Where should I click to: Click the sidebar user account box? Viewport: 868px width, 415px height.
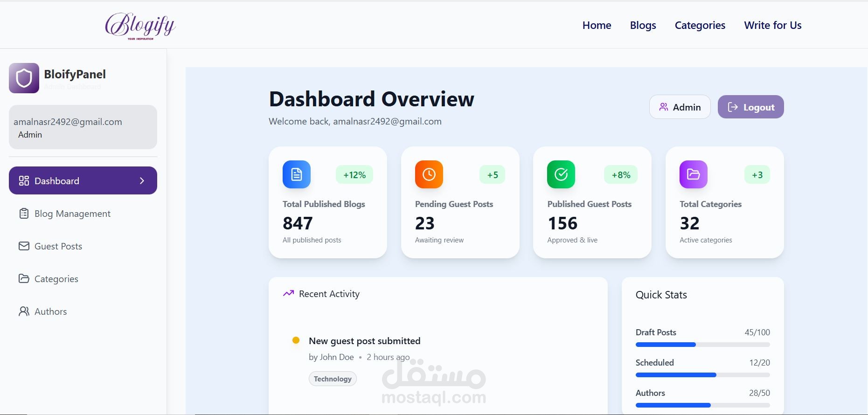pyautogui.click(x=83, y=127)
